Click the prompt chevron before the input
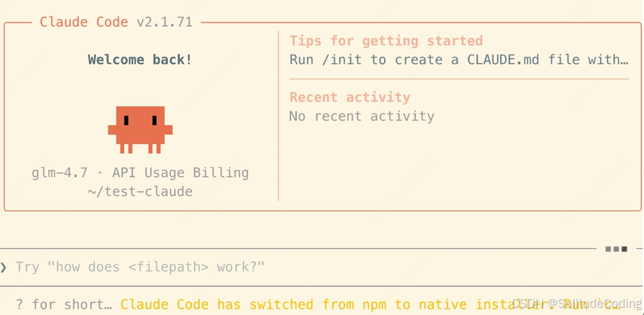Image resolution: width=644 pixels, height=315 pixels. 4,268
